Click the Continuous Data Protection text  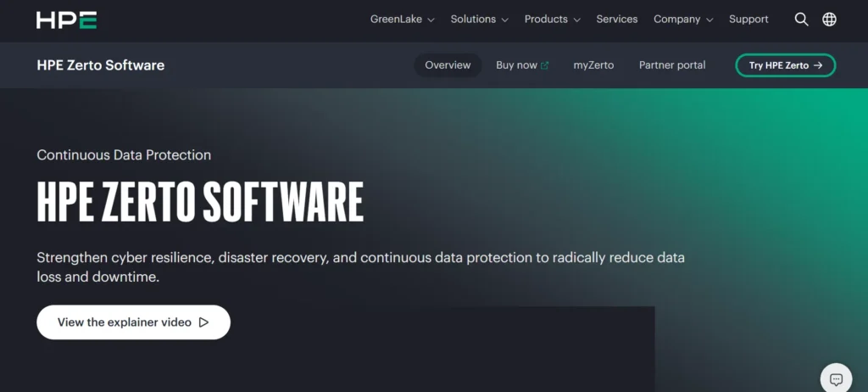click(x=124, y=155)
